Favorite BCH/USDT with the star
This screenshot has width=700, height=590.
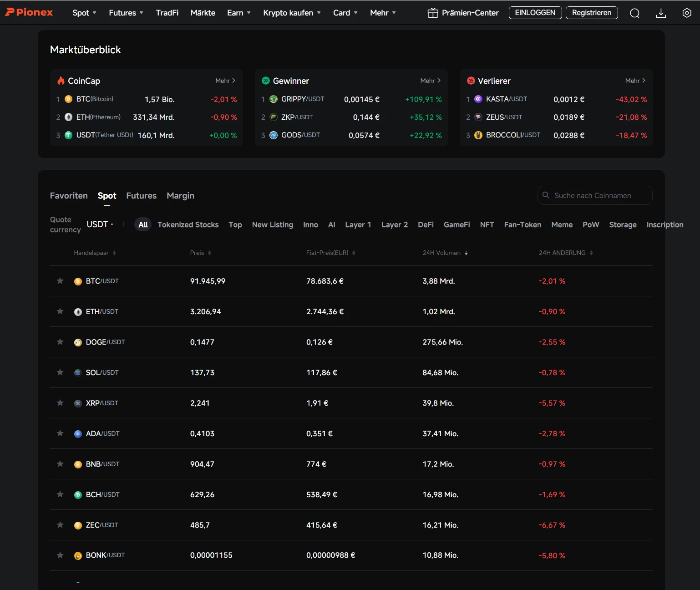(x=60, y=494)
